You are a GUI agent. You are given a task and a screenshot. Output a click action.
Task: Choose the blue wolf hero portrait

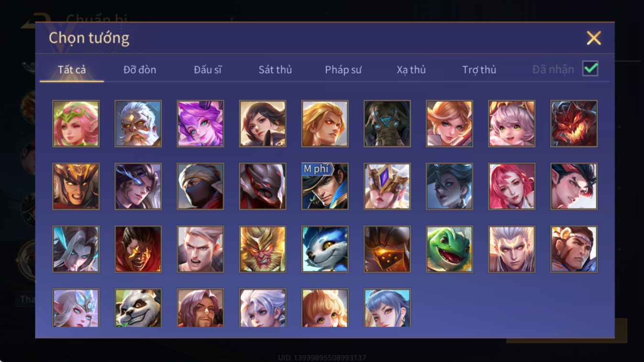point(325,249)
